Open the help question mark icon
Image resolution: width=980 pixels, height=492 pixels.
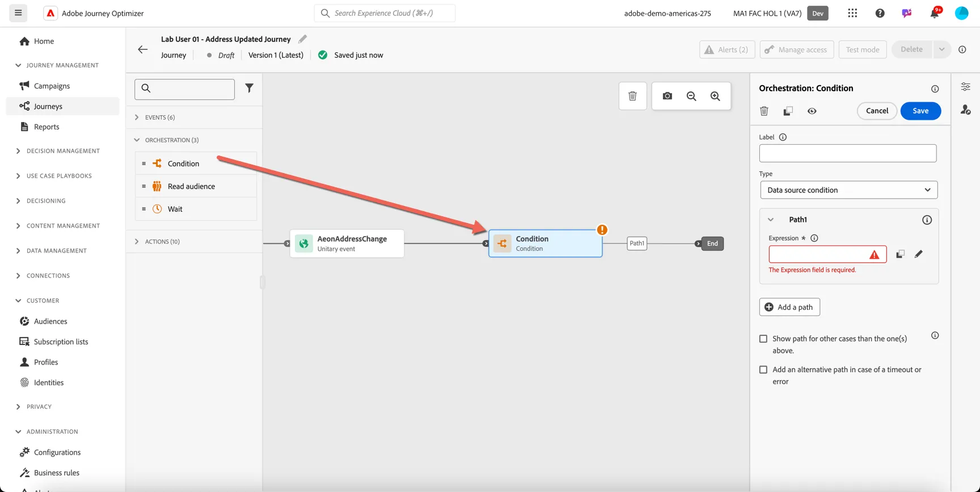pyautogui.click(x=880, y=13)
